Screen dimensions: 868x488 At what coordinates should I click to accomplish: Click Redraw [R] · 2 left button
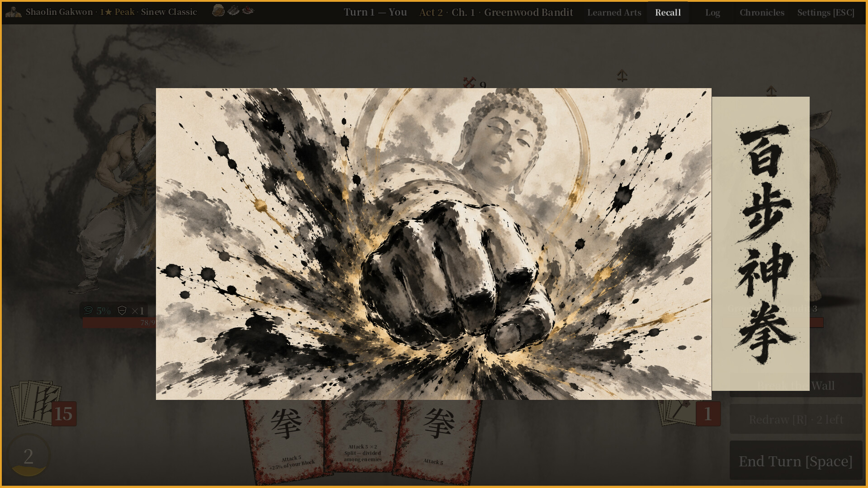coord(796,419)
